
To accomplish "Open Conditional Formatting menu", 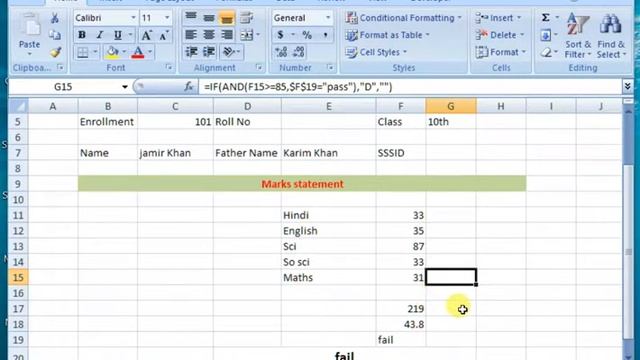I will click(x=403, y=18).
